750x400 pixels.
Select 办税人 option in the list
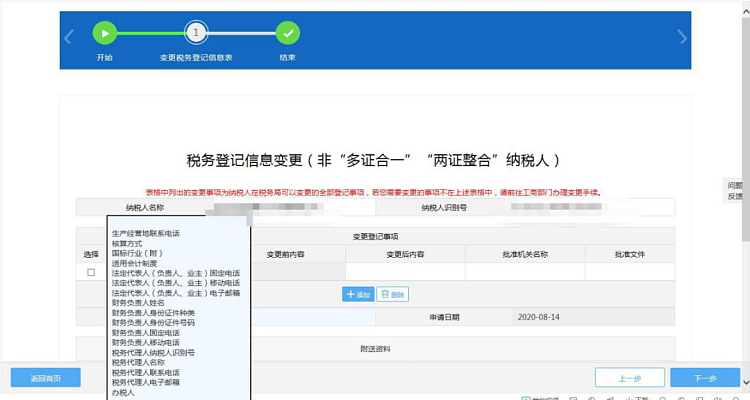pos(123,392)
